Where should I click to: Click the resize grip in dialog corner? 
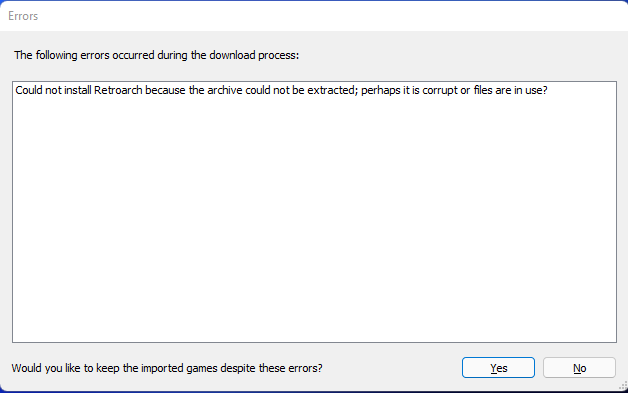[623, 386]
